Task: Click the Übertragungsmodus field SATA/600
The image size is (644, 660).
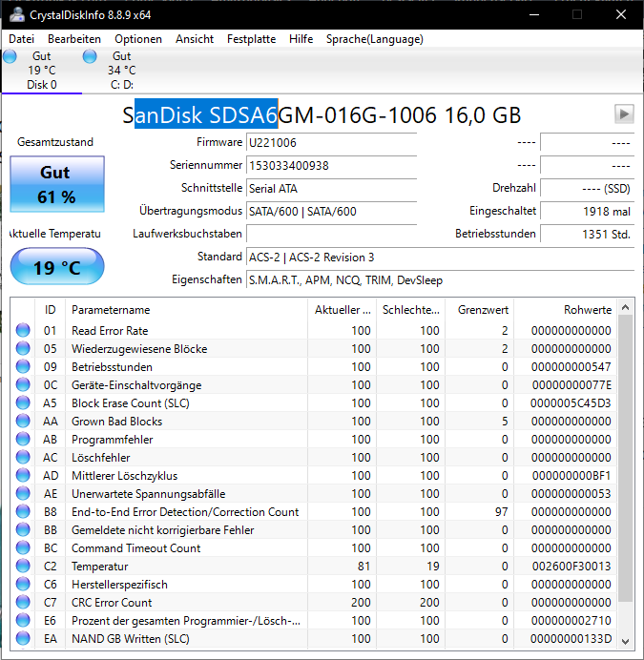Action: click(331, 211)
